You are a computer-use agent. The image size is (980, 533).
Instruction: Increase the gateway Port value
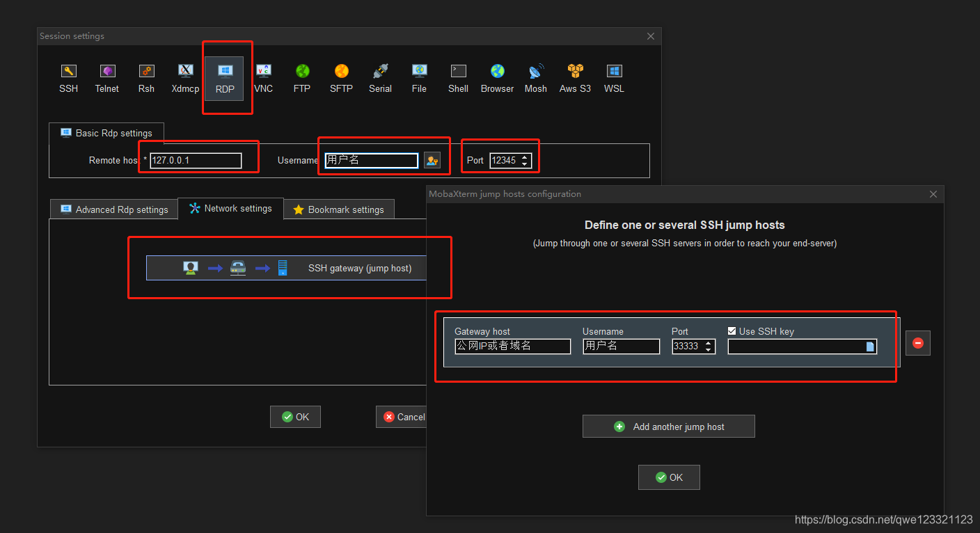tap(709, 342)
